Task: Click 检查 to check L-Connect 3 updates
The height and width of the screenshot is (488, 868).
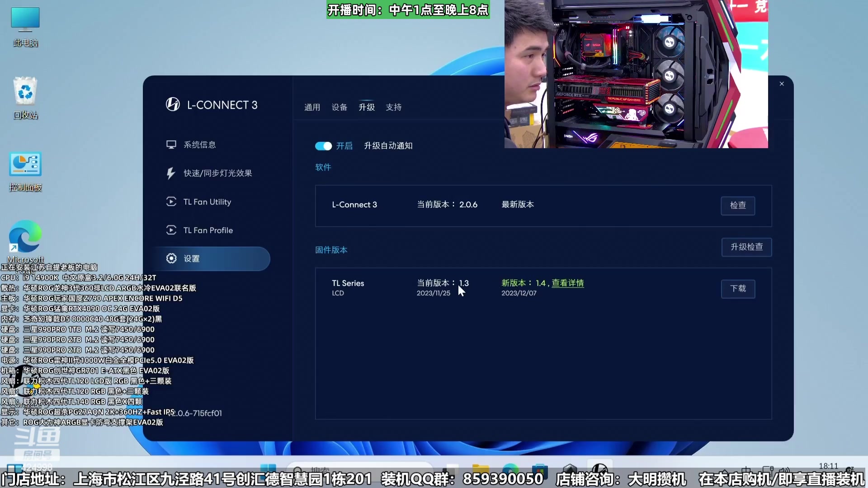Action: [738, 206]
